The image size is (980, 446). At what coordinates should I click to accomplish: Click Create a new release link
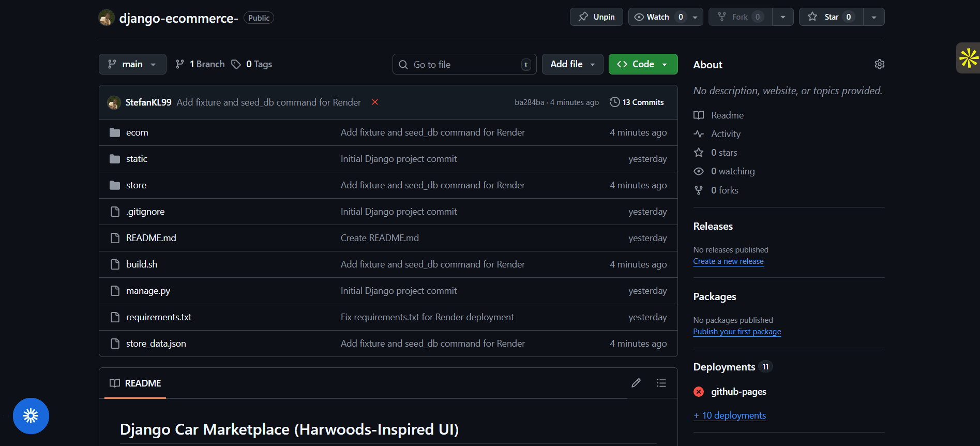(728, 261)
